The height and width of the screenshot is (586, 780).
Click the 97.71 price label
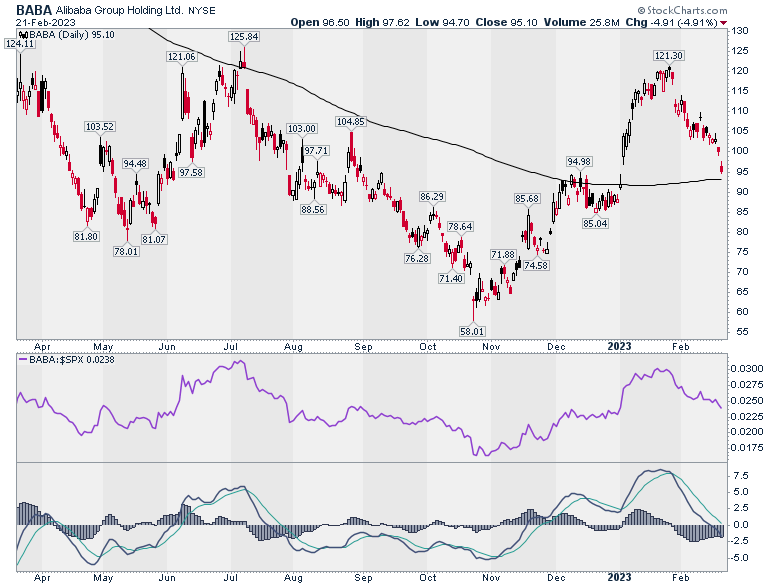[x=316, y=150]
